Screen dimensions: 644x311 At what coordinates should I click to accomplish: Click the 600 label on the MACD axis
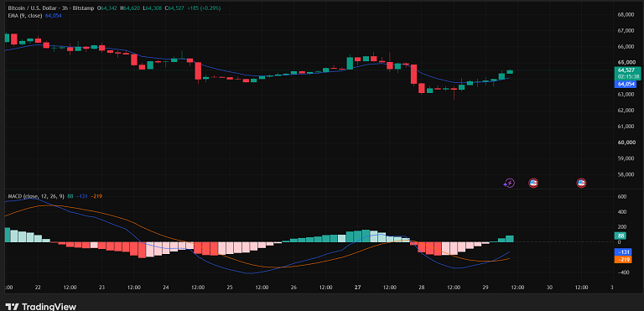pos(622,197)
